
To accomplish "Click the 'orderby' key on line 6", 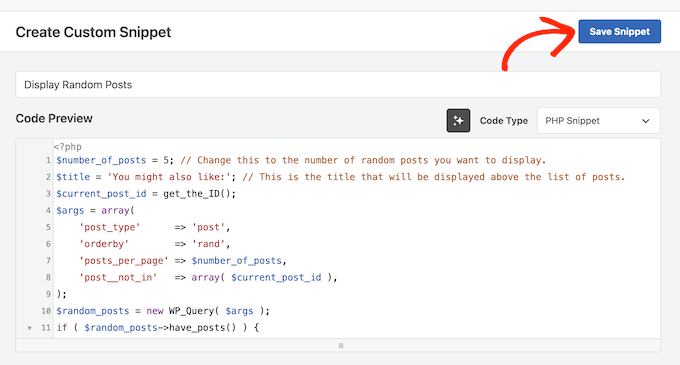I will (x=104, y=244).
